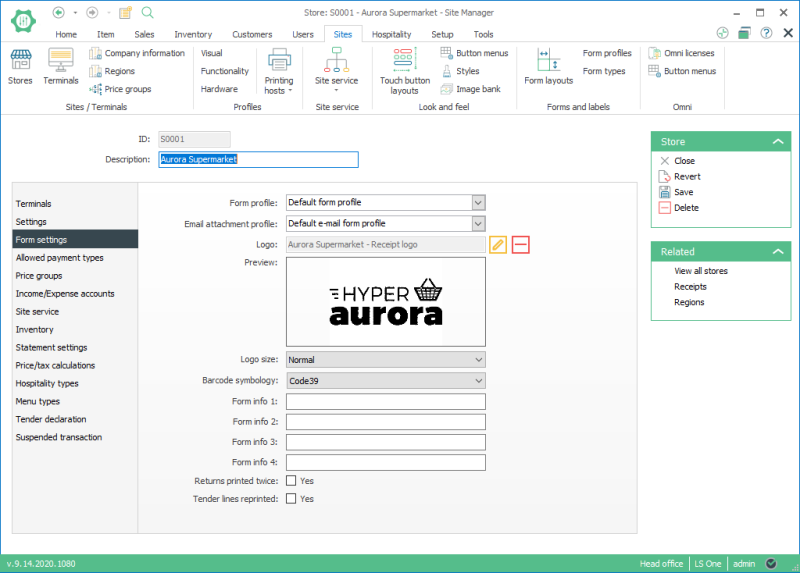The image size is (800, 573).
Task: Switch to the Hospitality tab
Action: pyautogui.click(x=391, y=34)
